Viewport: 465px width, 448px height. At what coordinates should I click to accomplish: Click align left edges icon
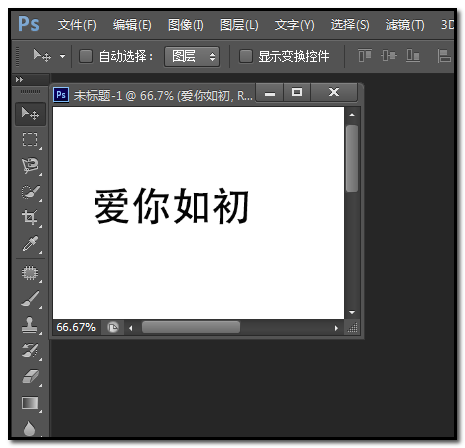click(x=444, y=56)
